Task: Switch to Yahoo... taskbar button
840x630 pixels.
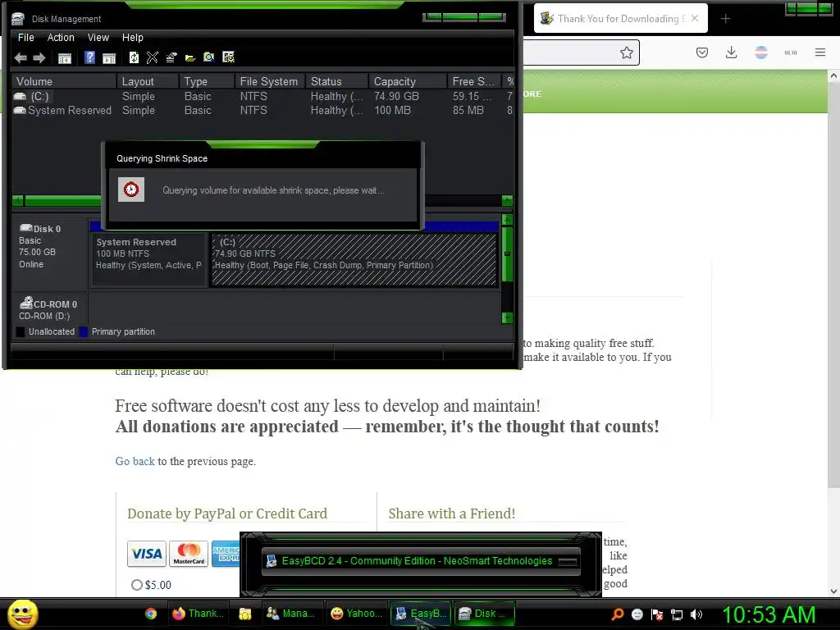Action: click(x=357, y=614)
